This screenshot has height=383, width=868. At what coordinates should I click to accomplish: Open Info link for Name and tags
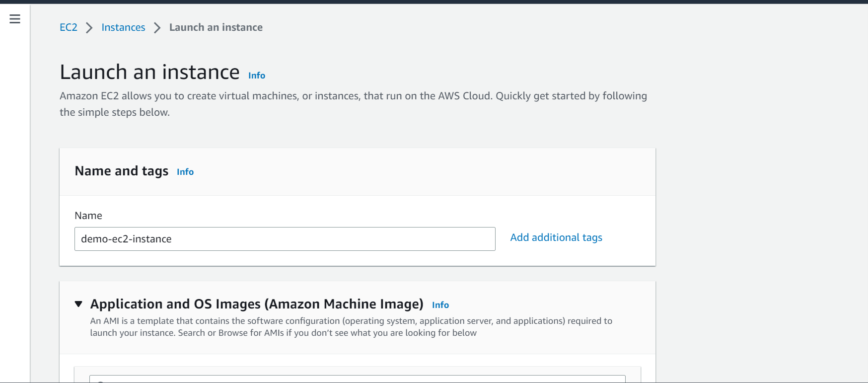(185, 172)
